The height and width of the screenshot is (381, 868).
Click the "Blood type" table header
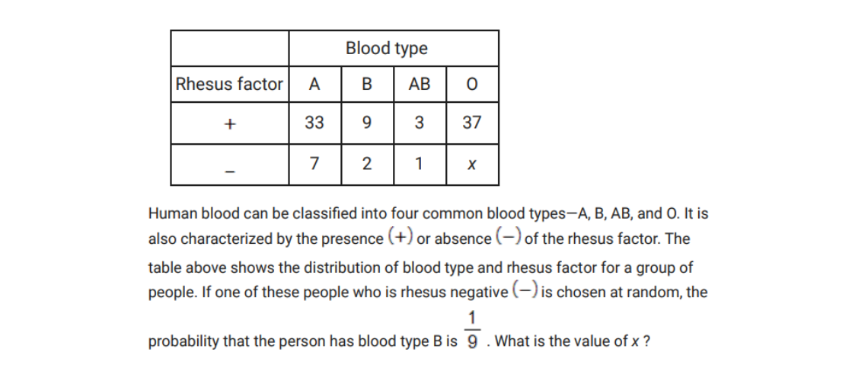386,49
